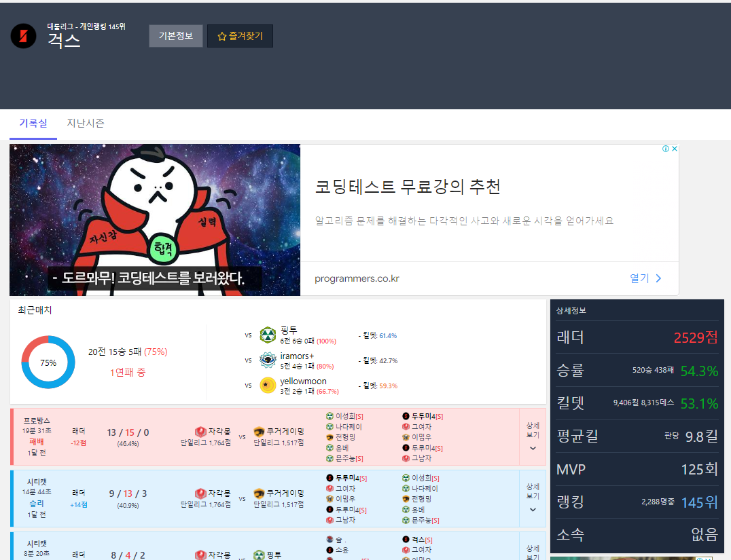
Task: Click the 걱스 profile avatar icon
Action: tap(23, 36)
